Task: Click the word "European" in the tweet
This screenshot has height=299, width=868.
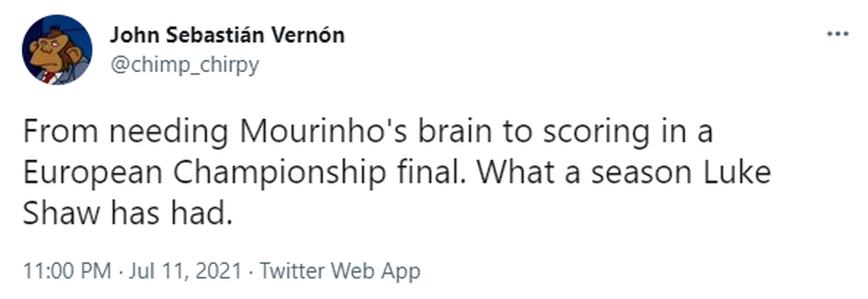Action: [93, 173]
